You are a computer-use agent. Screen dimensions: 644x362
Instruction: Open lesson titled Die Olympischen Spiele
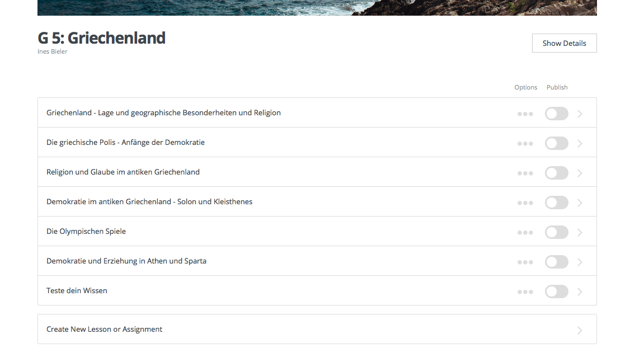[86, 232]
